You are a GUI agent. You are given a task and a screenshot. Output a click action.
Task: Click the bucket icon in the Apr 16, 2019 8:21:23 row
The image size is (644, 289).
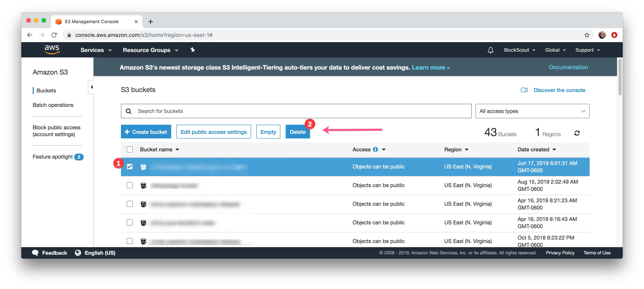click(143, 204)
